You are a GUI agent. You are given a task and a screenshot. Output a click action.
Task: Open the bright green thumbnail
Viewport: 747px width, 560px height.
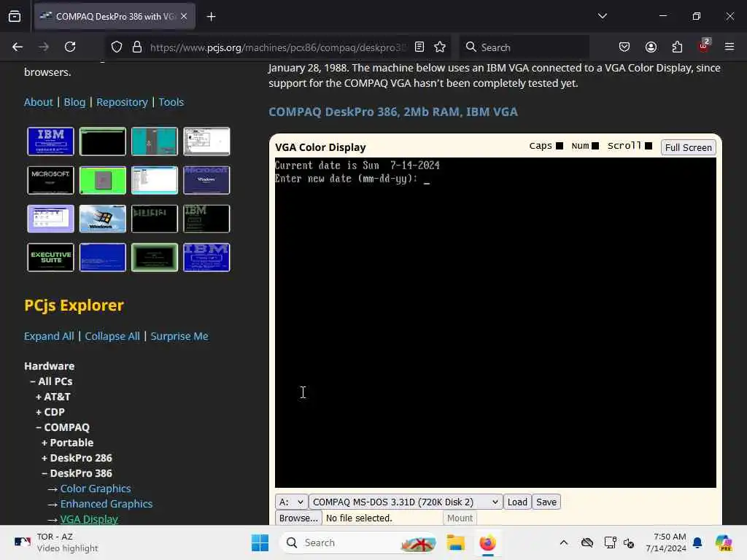coord(102,180)
